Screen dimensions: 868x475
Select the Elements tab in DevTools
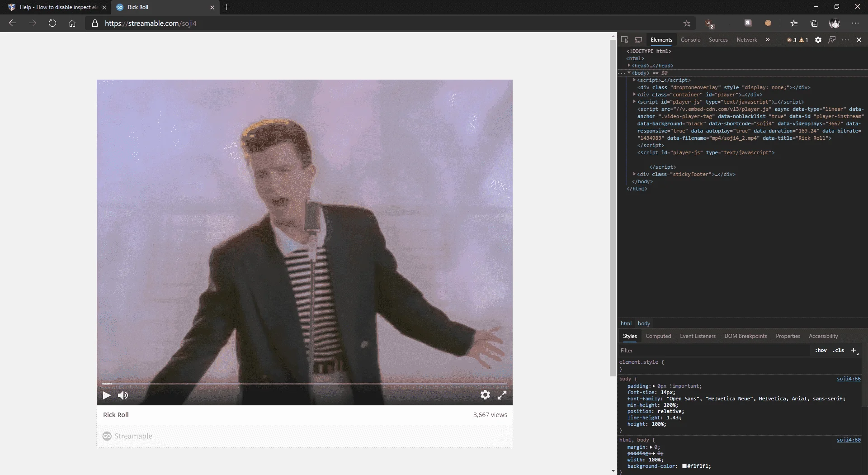pyautogui.click(x=661, y=40)
